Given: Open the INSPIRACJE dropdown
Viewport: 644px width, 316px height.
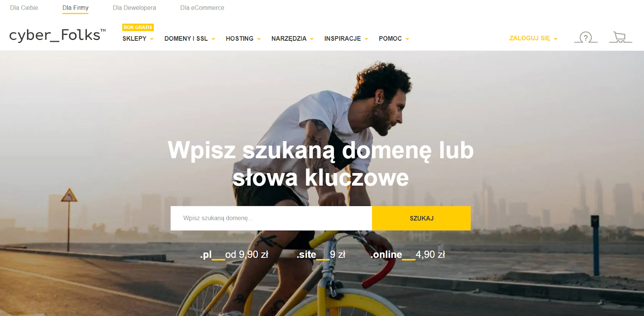Looking at the screenshot, I should 346,39.
